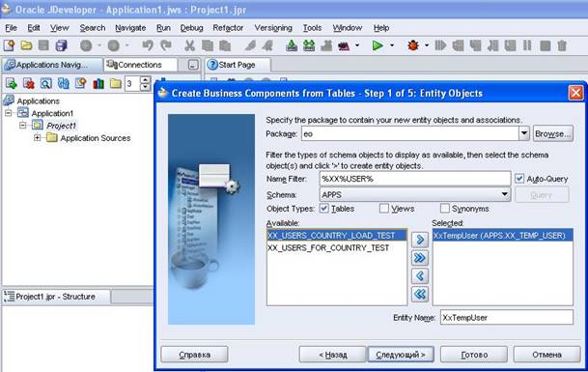Click the Browse... button
Screen dimensions: 588x372
(x=553, y=133)
